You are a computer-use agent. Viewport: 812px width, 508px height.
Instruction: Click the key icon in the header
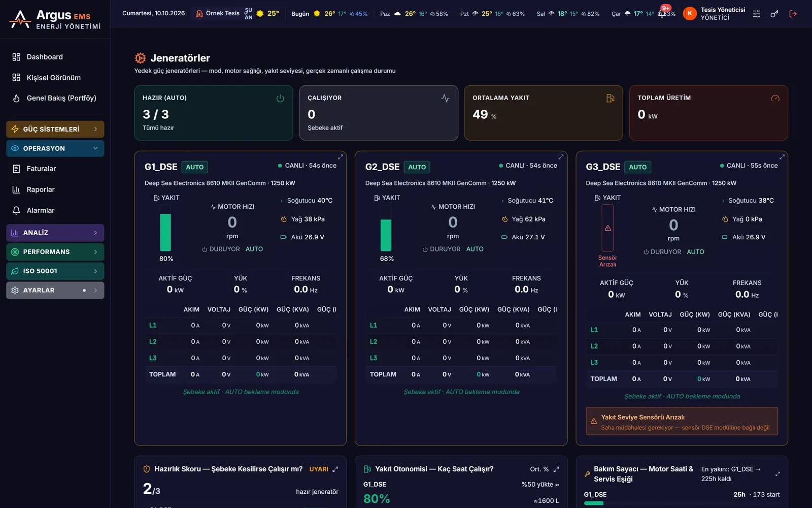(x=774, y=14)
